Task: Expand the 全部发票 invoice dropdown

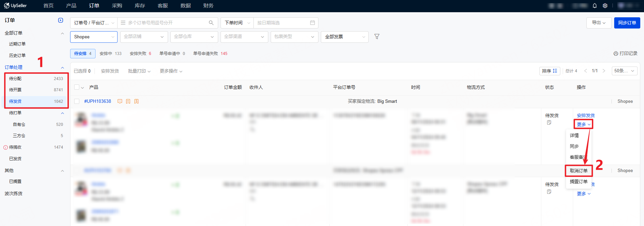Action: [344, 37]
